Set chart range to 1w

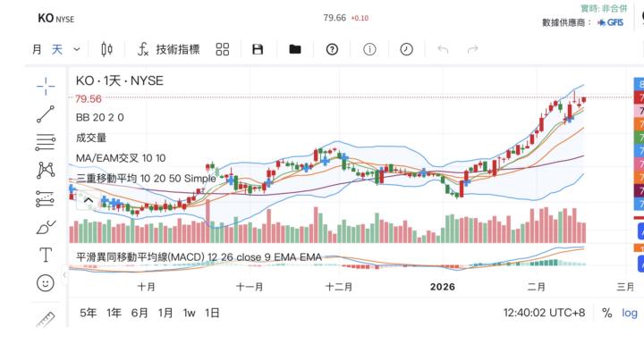(190, 314)
